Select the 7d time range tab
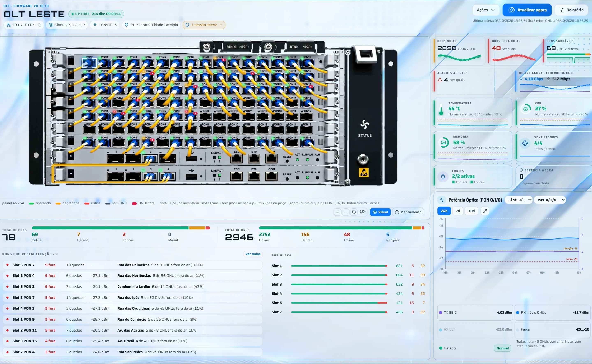This screenshot has height=364, width=592. pyautogui.click(x=458, y=211)
